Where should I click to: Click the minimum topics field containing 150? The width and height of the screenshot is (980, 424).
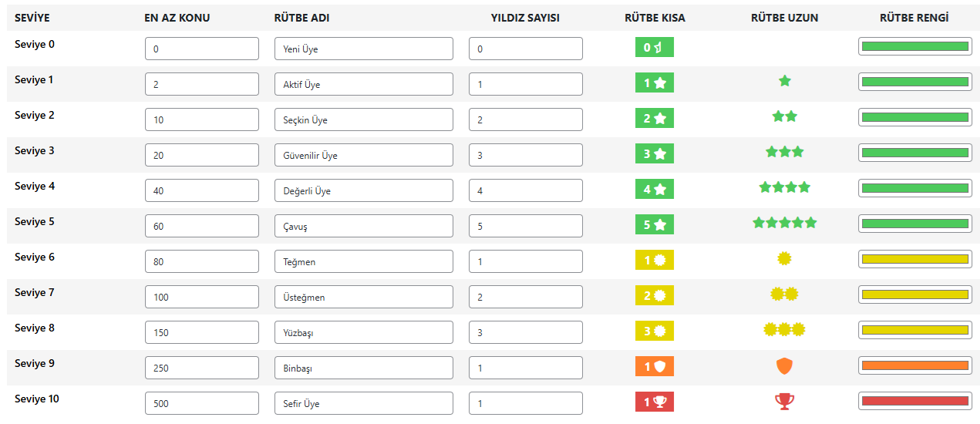[202, 332]
